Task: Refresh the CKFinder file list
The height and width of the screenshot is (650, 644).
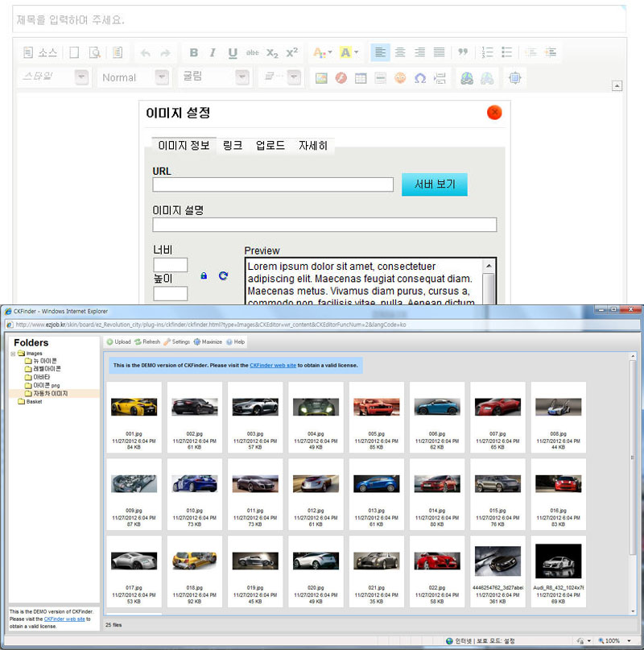Action: click(147, 342)
